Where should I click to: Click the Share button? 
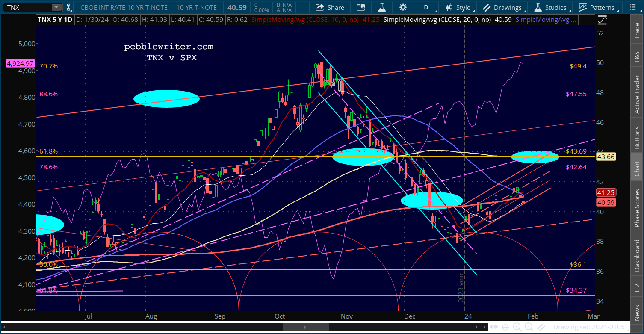coord(330,7)
